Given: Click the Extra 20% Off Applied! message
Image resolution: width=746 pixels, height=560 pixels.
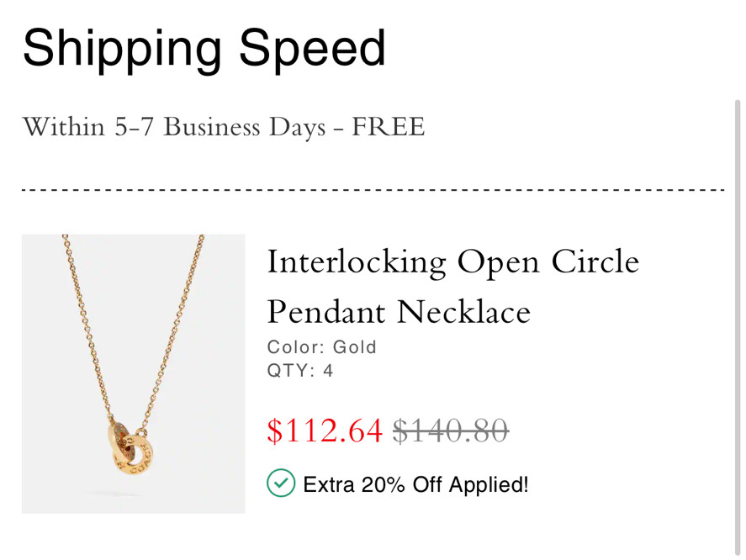Looking at the screenshot, I should point(415,484).
